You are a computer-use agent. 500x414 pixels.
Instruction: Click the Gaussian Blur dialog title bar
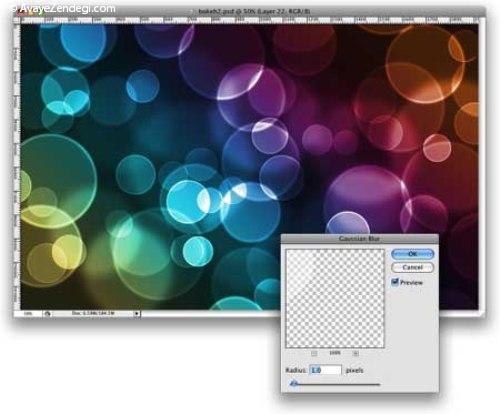pos(359,239)
